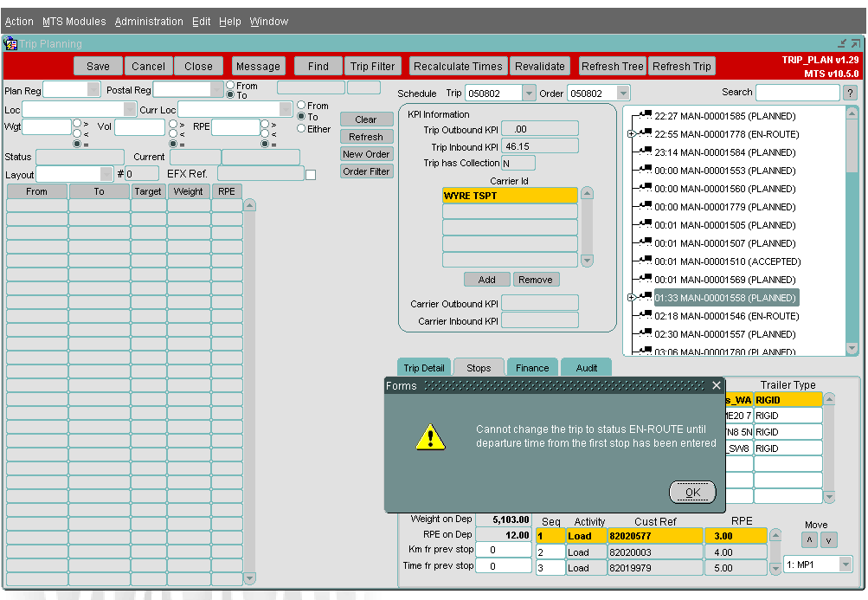This screenshot has width=868, height=600.
Task: Switch to the Finance tab
Action: coord(532,367)
